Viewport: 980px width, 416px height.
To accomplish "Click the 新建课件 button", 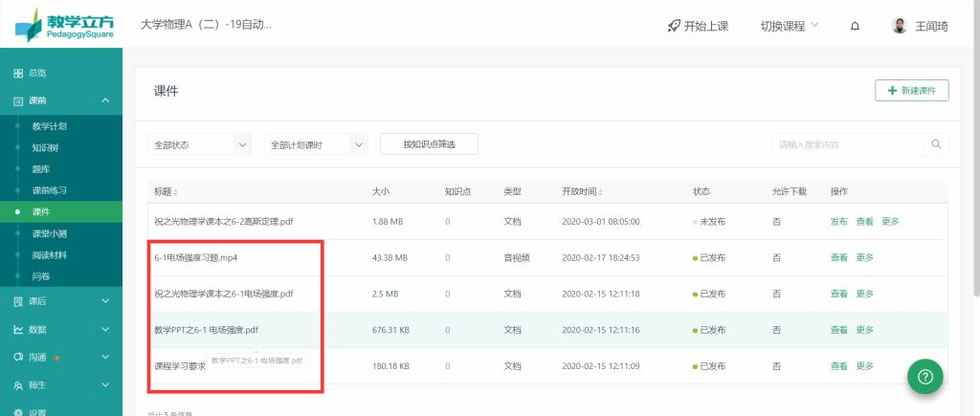I will click(911, 90).
